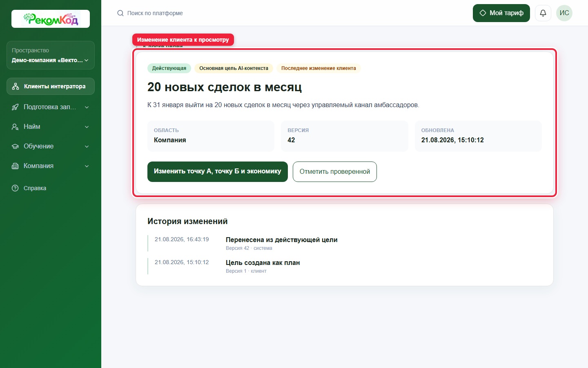
Task: Expand the Обучение section chevron
Action: [87, 146]
